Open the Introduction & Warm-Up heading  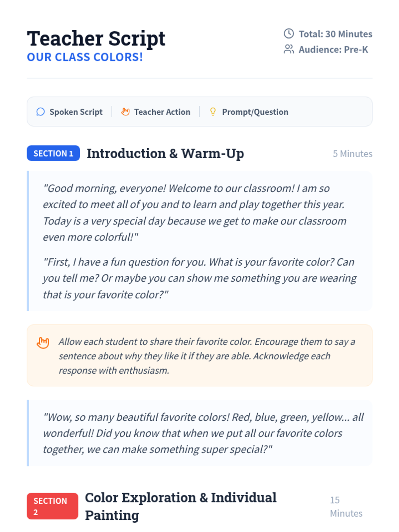tap(165, 154)
